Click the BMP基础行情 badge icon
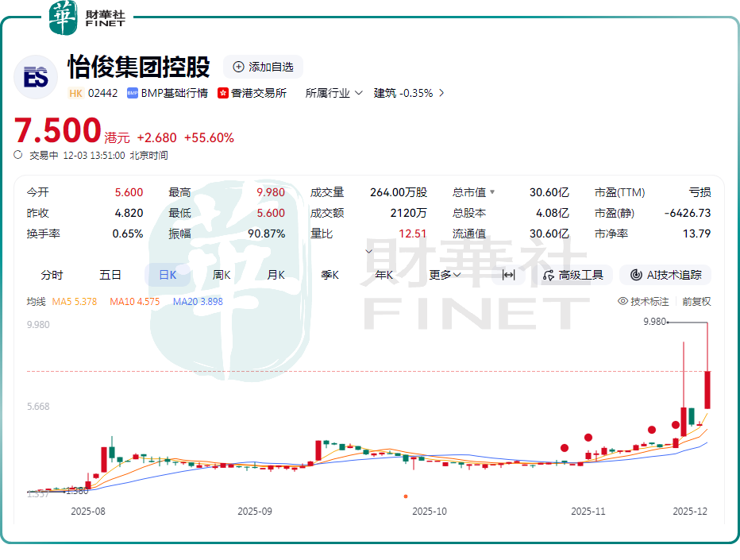Viewport: 740px width, 560px height. tap(132, 93)
